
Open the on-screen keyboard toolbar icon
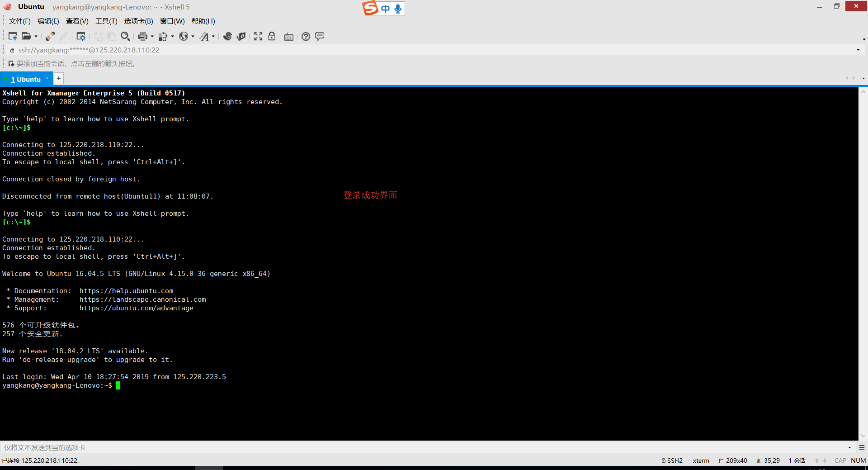tap(289, 36)
